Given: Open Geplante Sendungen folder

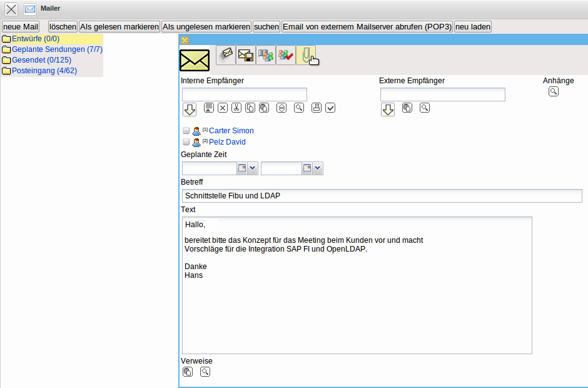Looking at the screenshot, I should (x=57, y=49).
